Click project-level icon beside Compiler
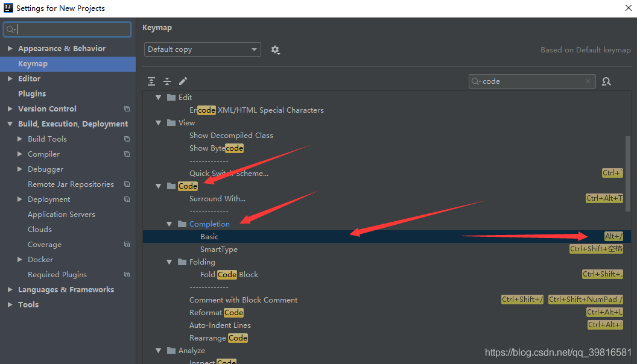Screen dimensions: 637x364 pyautogui.click(x=127, y=154)
